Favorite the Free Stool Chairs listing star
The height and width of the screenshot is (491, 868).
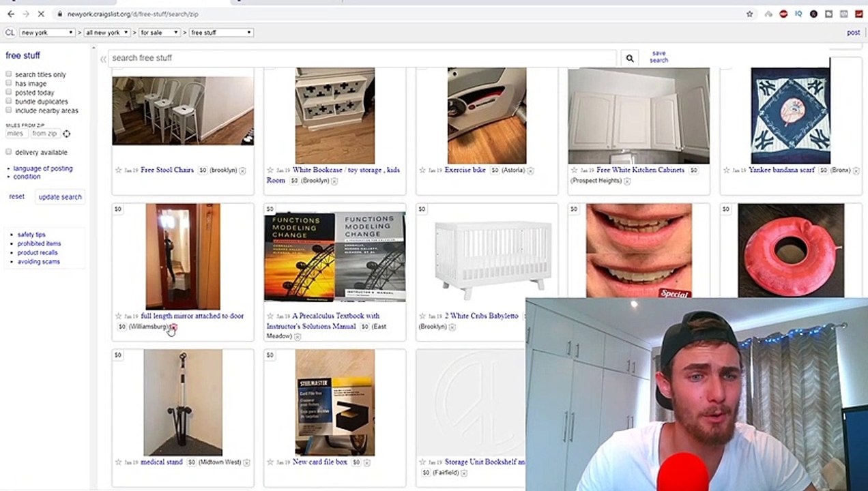click(118, 170)
